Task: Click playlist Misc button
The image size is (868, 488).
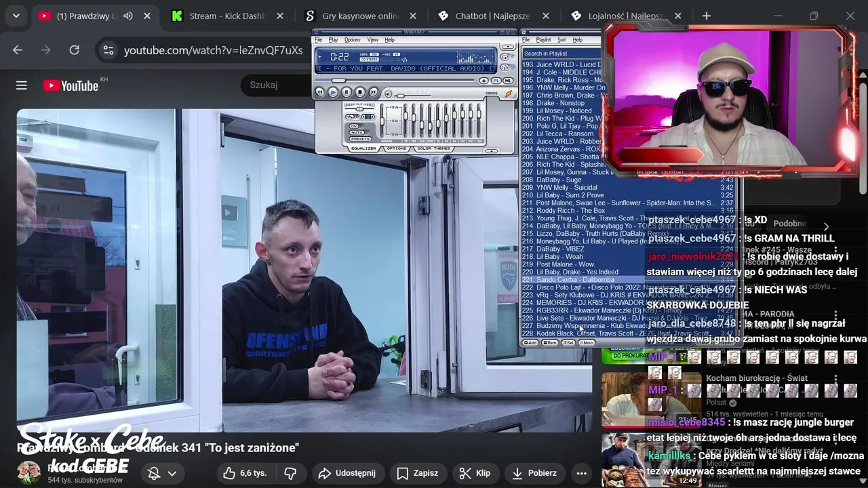Action: coord(587,343)
